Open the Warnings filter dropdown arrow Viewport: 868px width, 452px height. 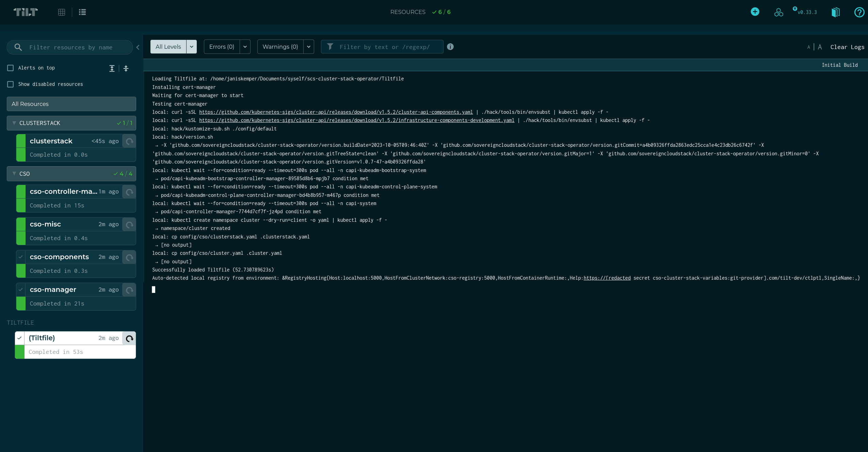tap(309, 47)
